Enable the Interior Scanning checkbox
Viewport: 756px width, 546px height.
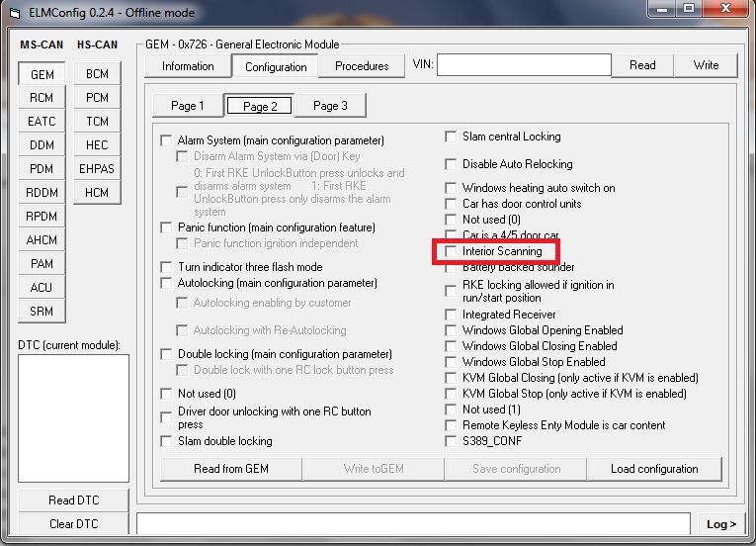click(452, 251)
